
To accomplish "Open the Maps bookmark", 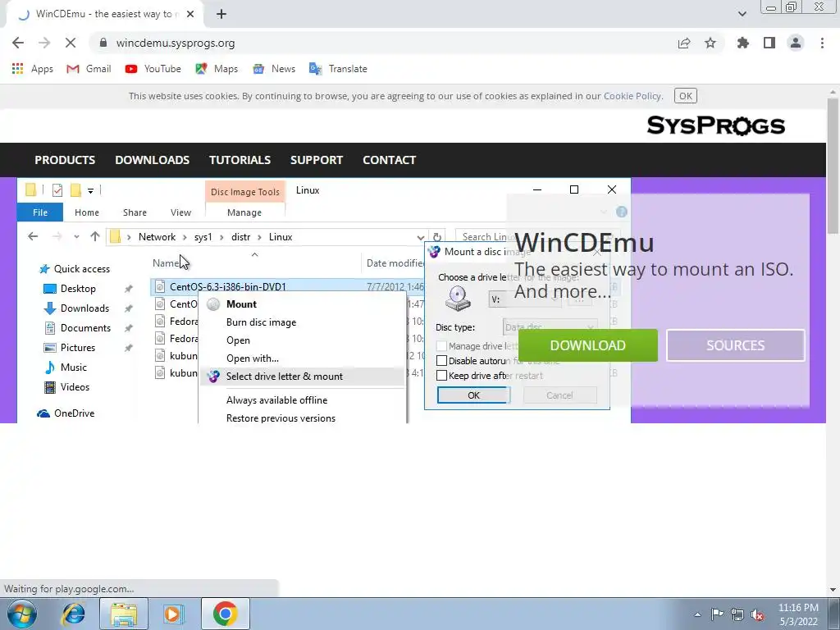I will tap(217, 69).
